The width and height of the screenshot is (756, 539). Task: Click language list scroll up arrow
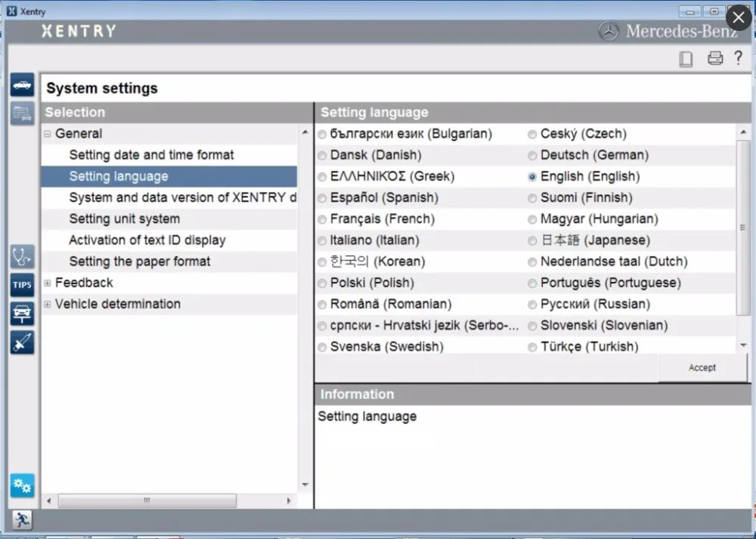point(743,132)
